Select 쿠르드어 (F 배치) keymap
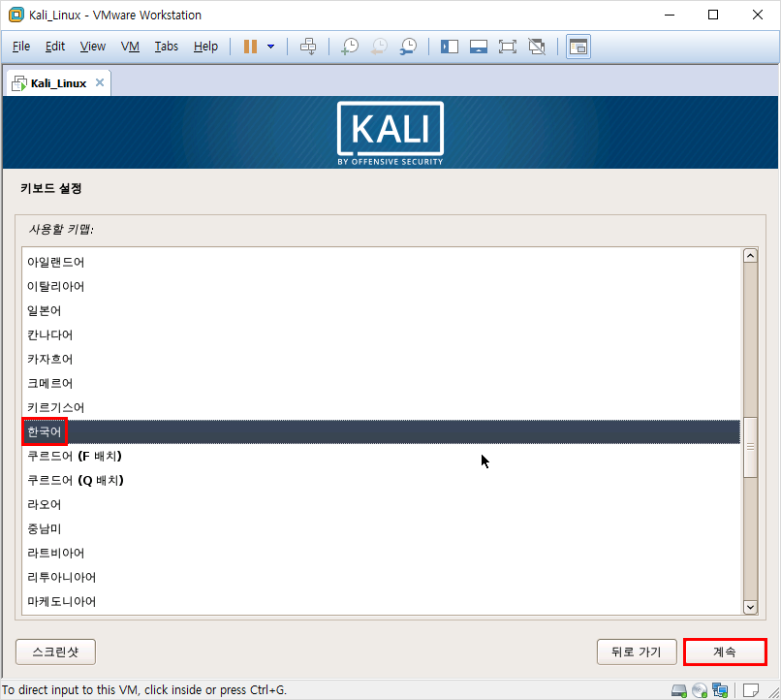 point(381,457)
